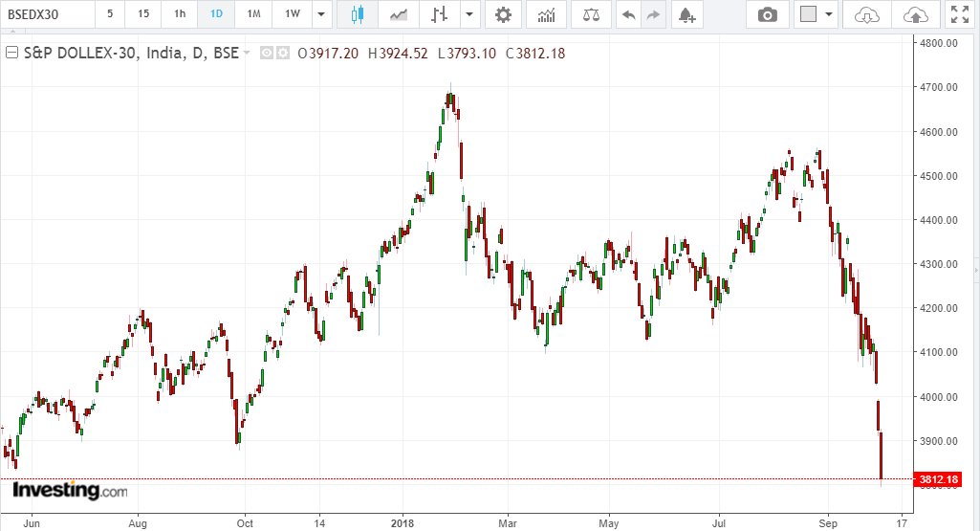Click the 4300.00 price axis label
Viewport: 980px width, 531px height.
pyautogui.click(x=938, y=264)
